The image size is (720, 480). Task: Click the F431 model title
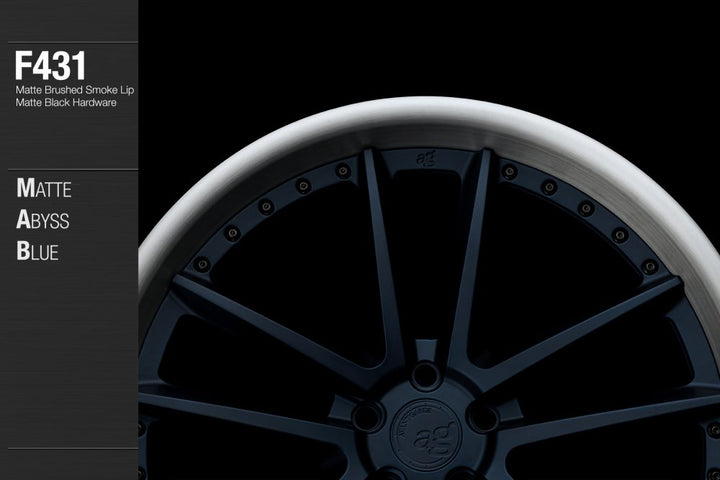point(50,67)
